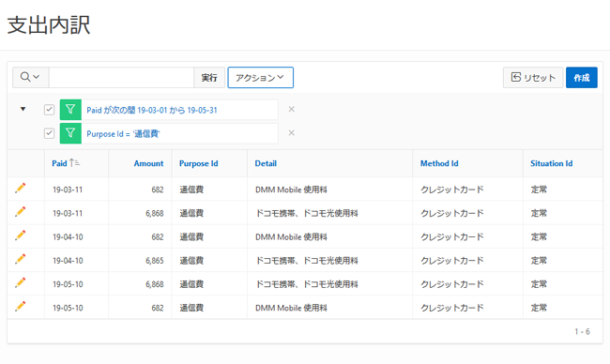
Task: Open the アクション menu
Action: [260, 77]
